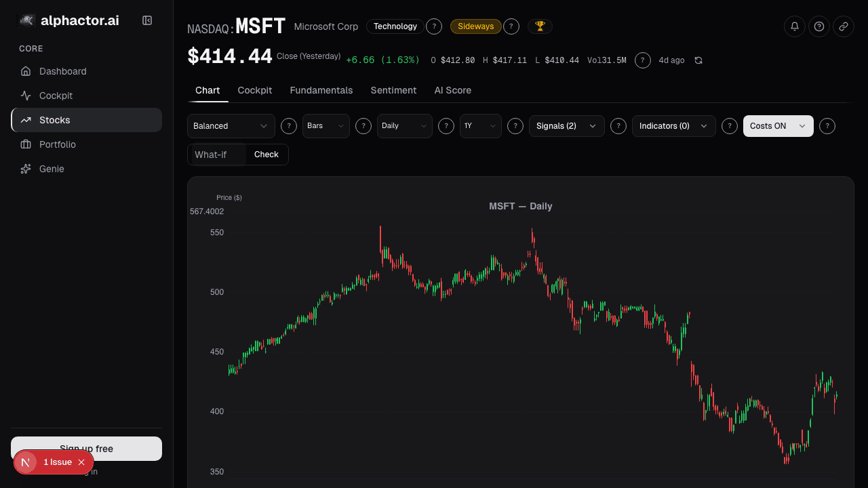
Task: Click the Vol 31.5M value
Action: (607, 60)
